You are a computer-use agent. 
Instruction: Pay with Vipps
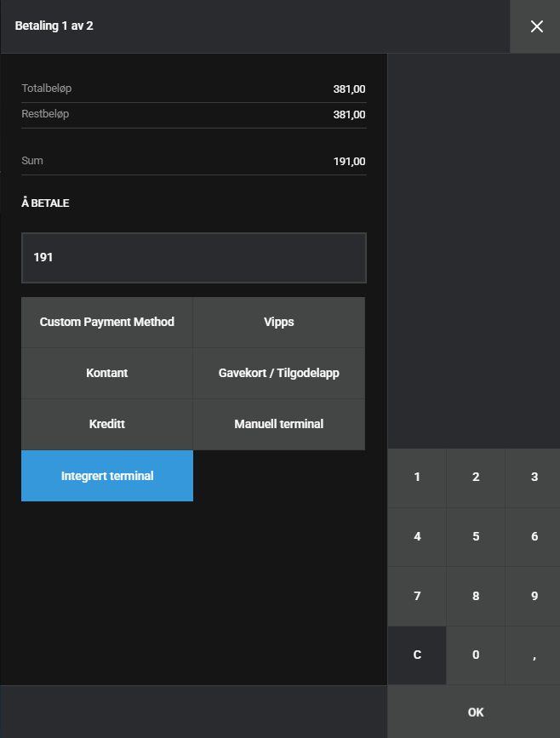pos(279,323)
